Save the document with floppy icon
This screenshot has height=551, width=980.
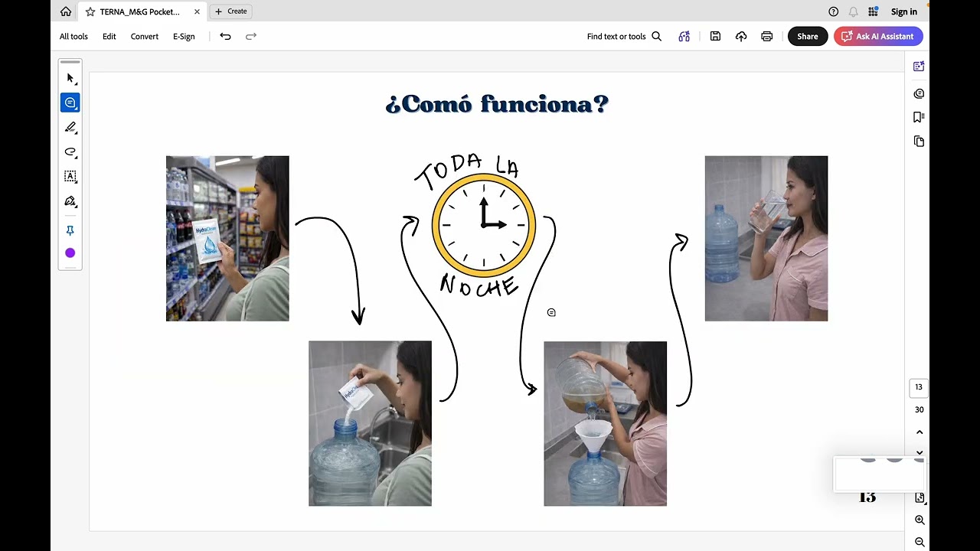715,36
